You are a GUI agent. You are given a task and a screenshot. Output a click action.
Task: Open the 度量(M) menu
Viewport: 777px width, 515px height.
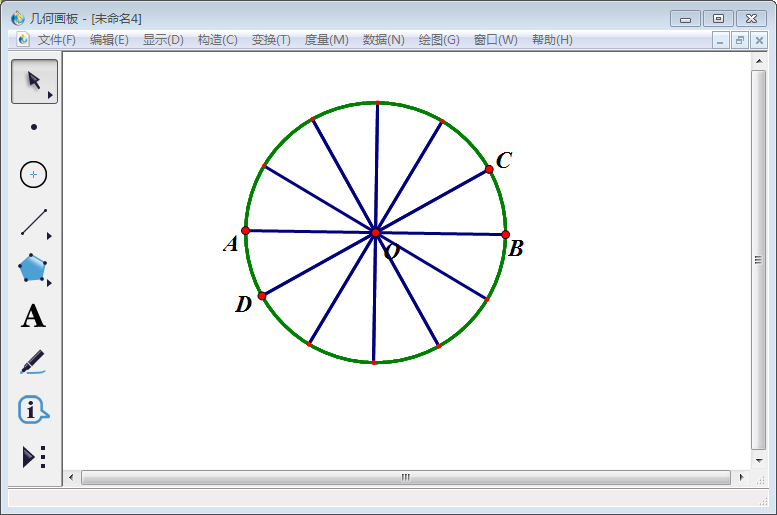[x=326, y=40]
